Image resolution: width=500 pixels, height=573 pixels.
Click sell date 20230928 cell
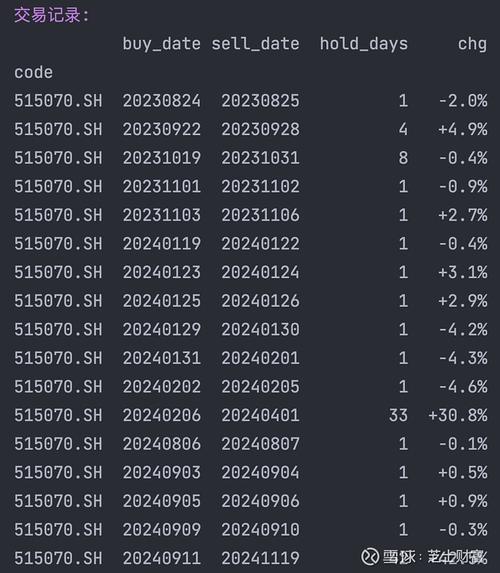[x=260, y=129]
